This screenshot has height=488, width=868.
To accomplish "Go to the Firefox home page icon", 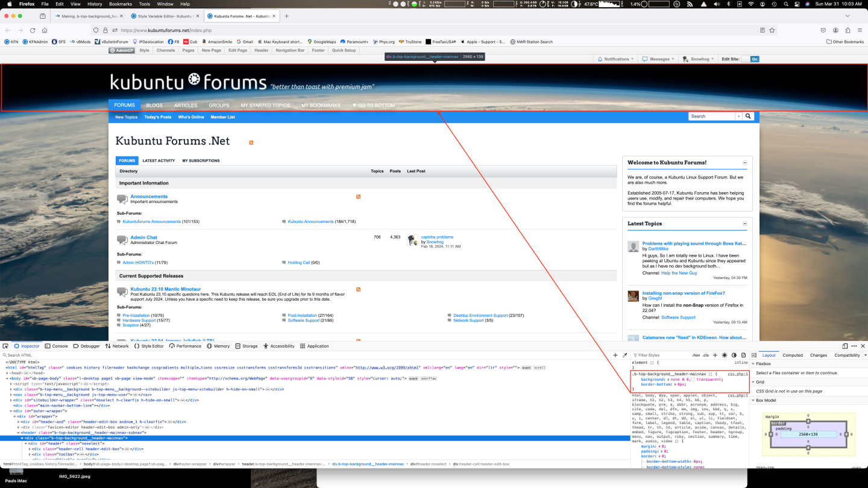I will (x=45, y=30).
